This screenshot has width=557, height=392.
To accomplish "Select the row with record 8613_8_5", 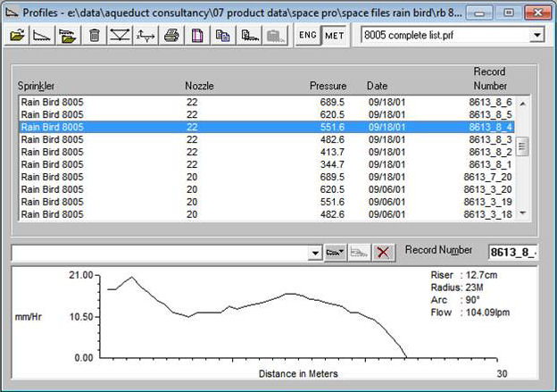I will pos(266,114).
